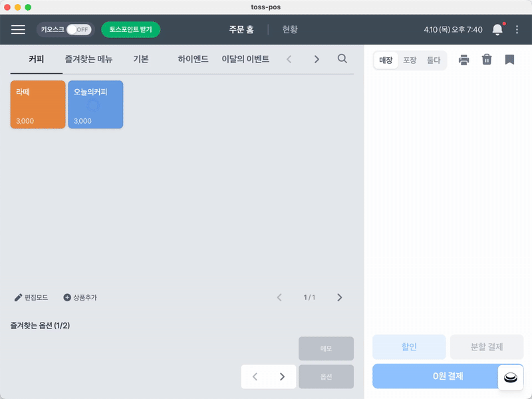Show next favorite options page
This screenshot has width=532, height=399.
click(x=282, y=376)
